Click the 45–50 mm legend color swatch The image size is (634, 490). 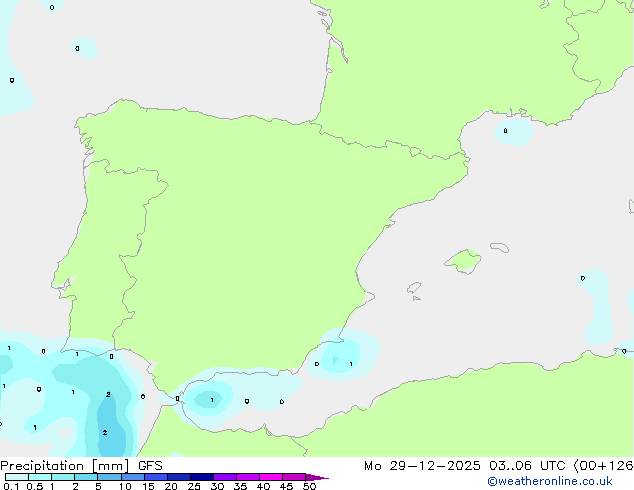294,477
